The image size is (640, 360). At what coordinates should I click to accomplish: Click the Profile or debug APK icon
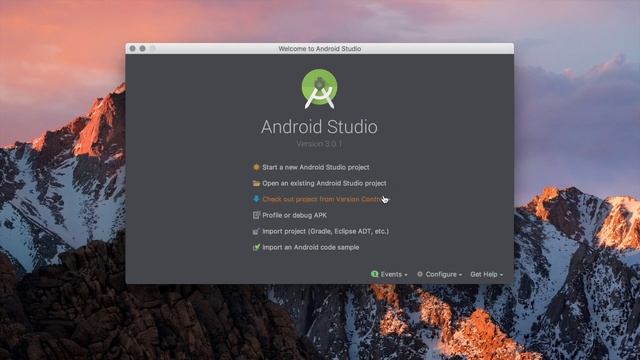coord(256,215)
